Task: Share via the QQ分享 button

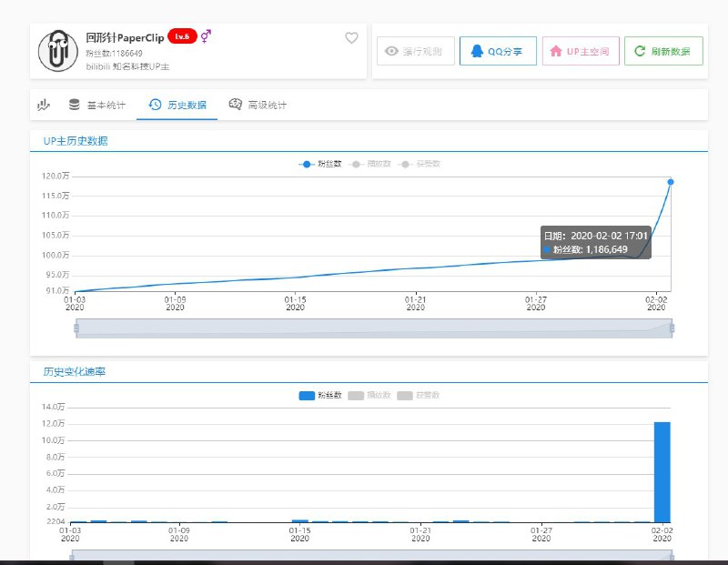Action: [x=498, y=52]
